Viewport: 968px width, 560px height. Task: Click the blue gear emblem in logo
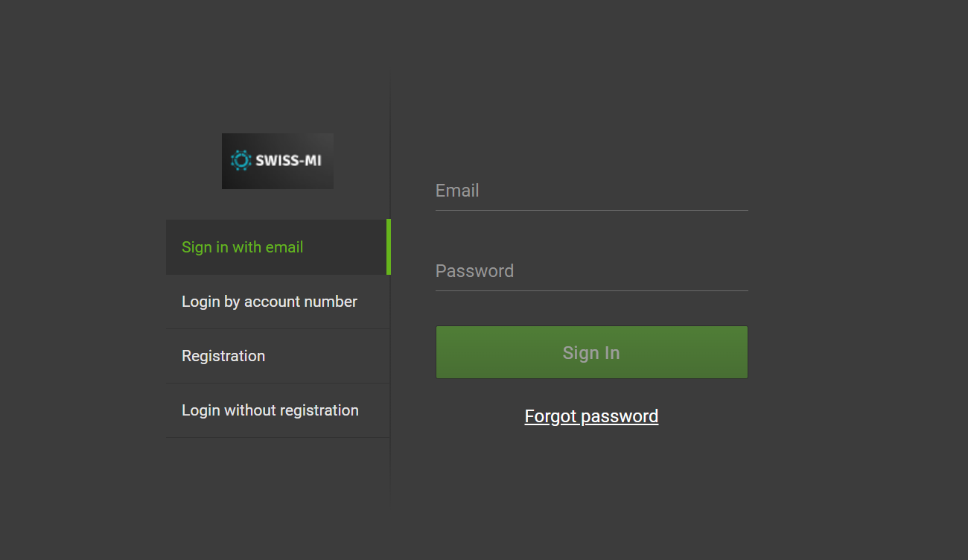click(x=241, y=160)
